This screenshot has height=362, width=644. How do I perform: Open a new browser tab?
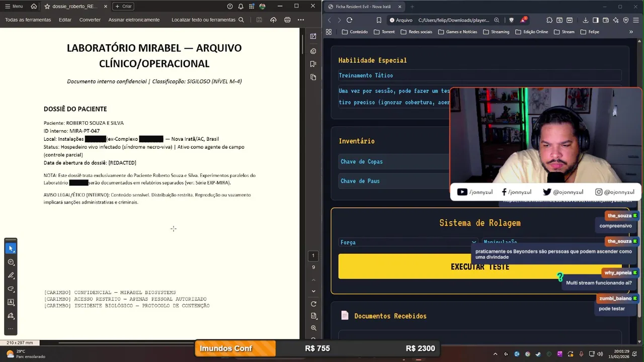point(412,7)
